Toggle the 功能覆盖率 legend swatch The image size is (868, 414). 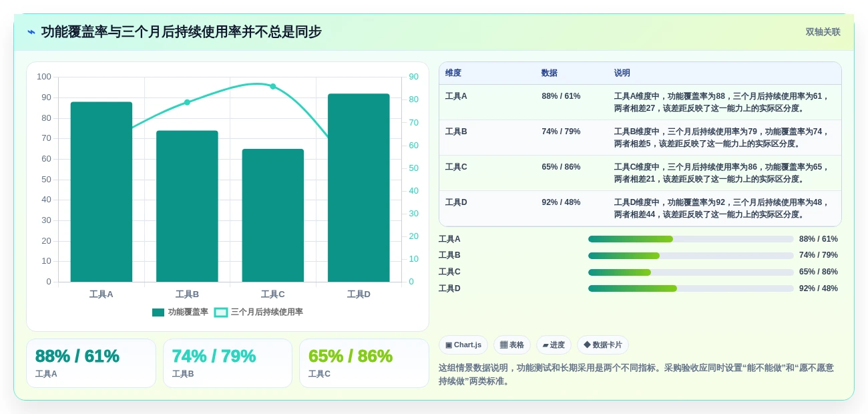pyautogui.click(x=158, y=313)
